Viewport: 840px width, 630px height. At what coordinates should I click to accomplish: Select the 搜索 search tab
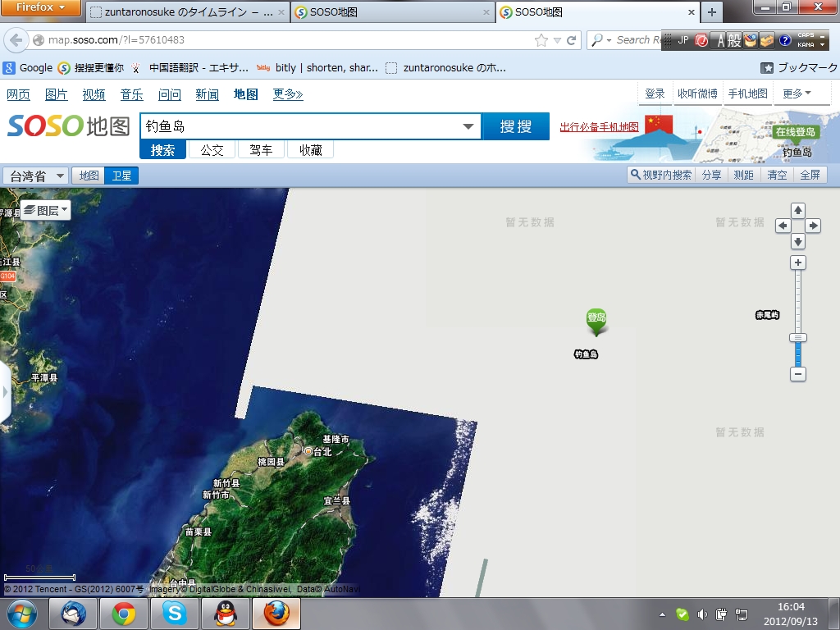(162, 150)
